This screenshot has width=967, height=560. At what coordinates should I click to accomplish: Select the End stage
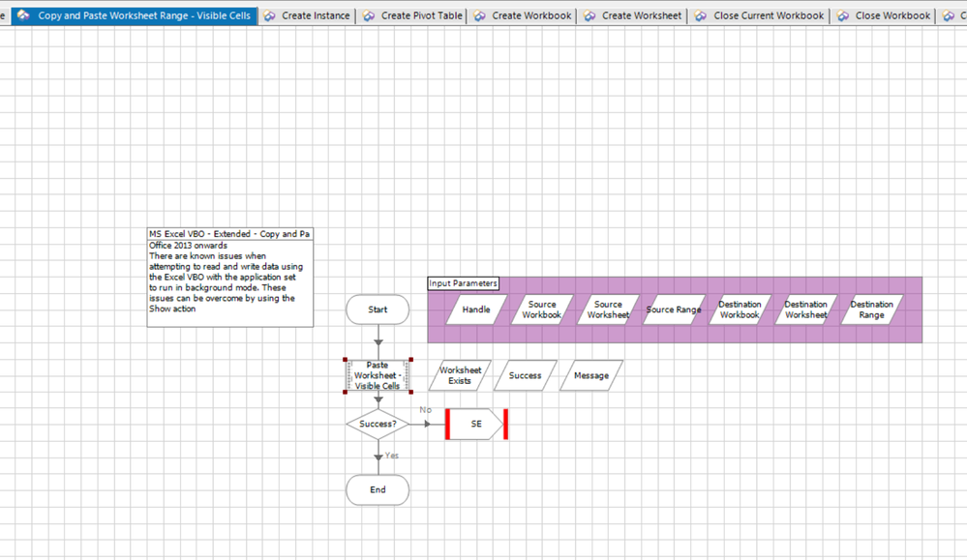(x=378, y=489)
